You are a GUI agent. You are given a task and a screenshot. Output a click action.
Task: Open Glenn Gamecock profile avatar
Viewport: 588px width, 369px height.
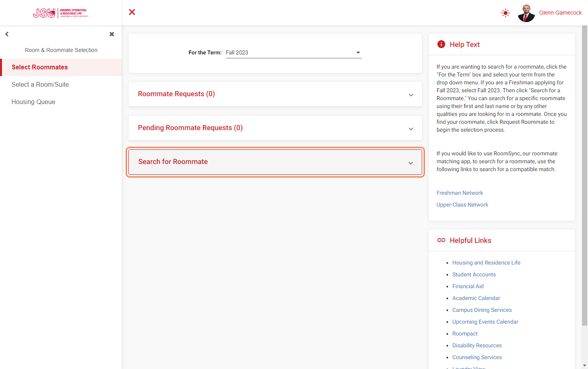click(x=526, y=13)
